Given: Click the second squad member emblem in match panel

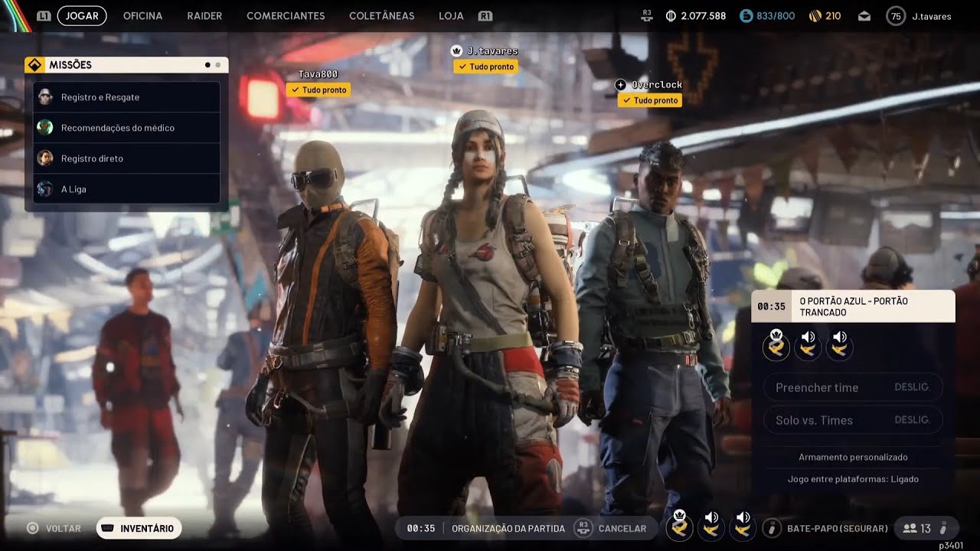Looking at the screenshot, I should pos(808,346).
